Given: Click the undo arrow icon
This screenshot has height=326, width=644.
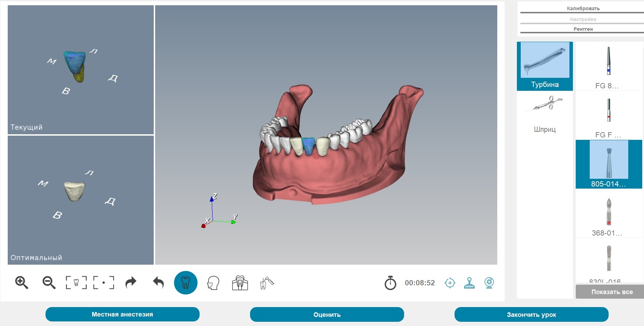Looking at the screenshot, I should (158, 283).
